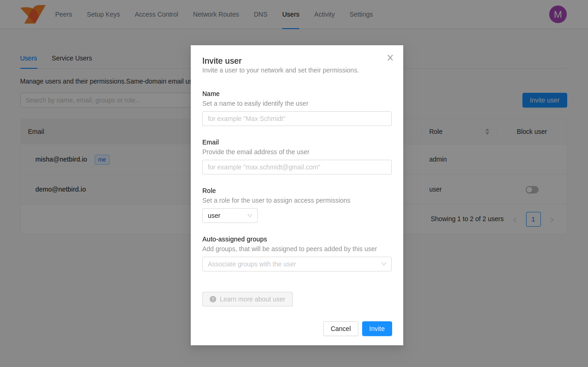The width and height of the screenshot is (588, 367).
Task: Click the Role column sort arrows
Action: click(x=487, y=132)
